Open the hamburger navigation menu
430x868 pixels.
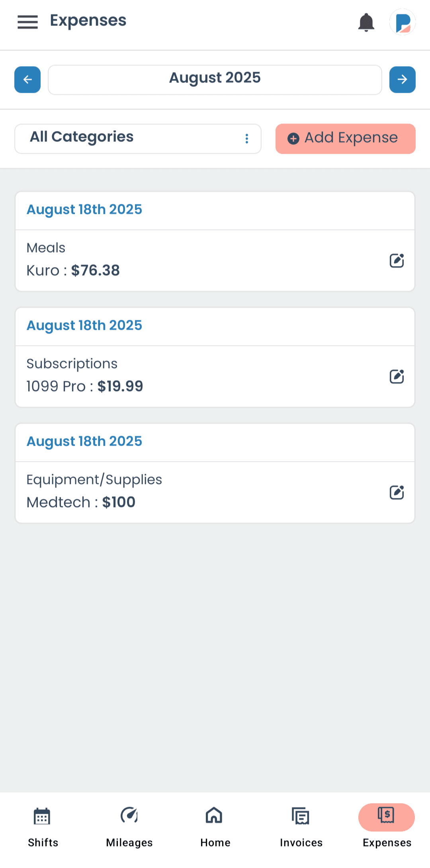(x=27, y=22)
